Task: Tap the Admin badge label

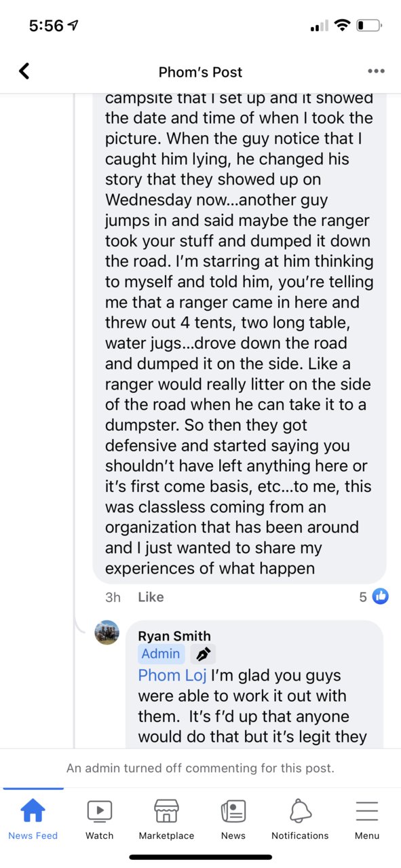Action: pos(161,654)
